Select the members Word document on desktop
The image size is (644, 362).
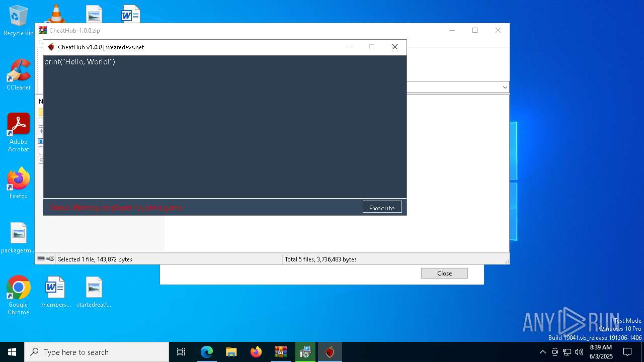pos(56,292)
